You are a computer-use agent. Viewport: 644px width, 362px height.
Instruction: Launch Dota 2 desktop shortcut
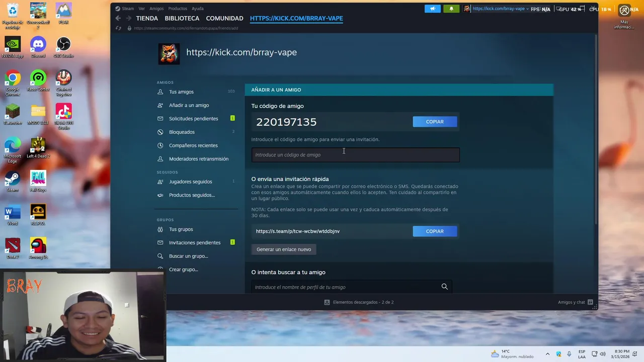[13, 248]
